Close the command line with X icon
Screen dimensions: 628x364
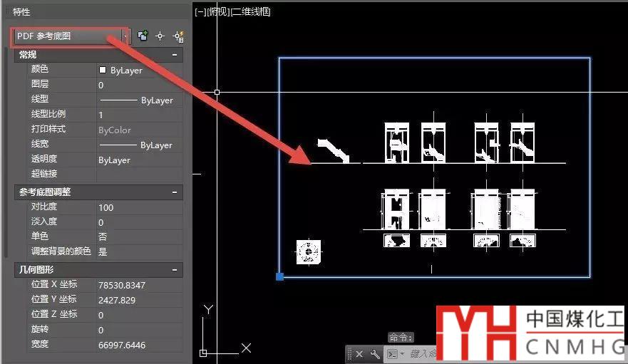tap(359, 355)
